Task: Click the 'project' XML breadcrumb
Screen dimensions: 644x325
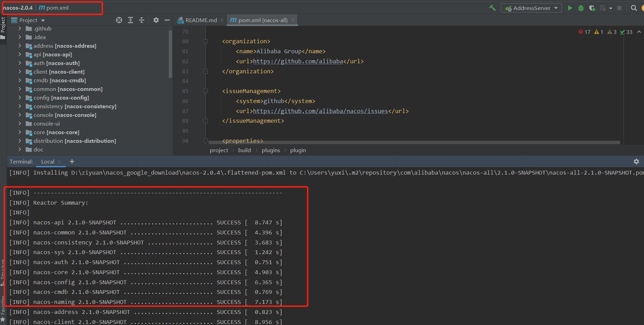Action: point(219,150)
